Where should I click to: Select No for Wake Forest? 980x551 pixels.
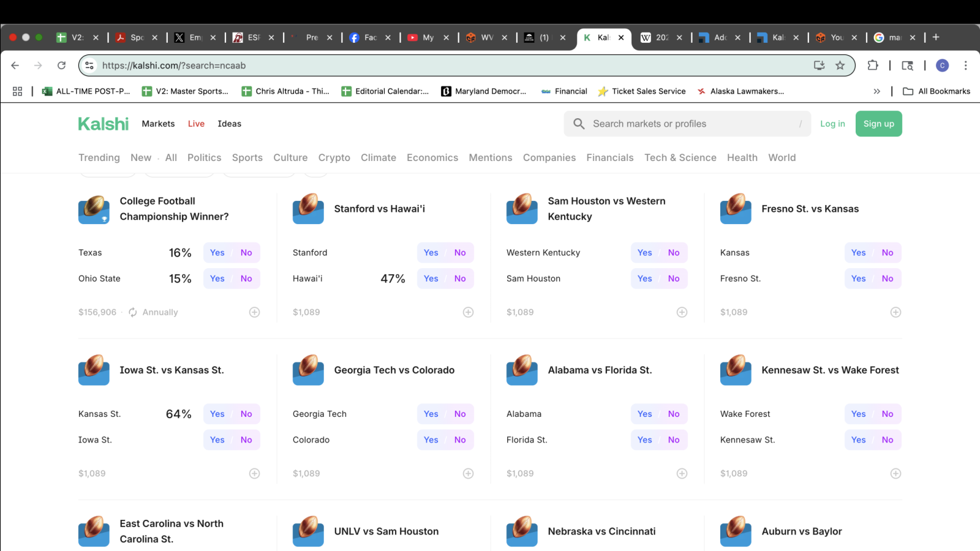click(888, 414)
